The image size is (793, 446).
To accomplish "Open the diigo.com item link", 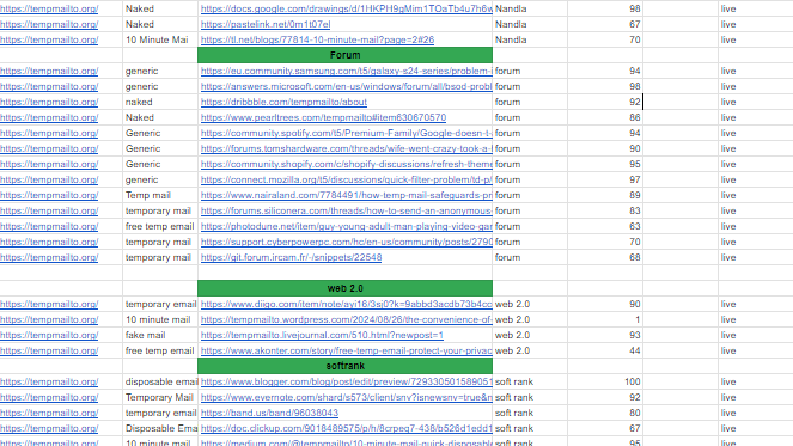I will pyautogui.click(x=346, y=304).
